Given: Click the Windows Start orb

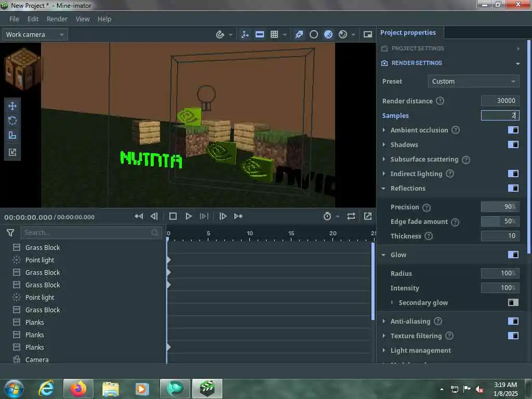Looking at the screenshot, I should pos(14,389).
